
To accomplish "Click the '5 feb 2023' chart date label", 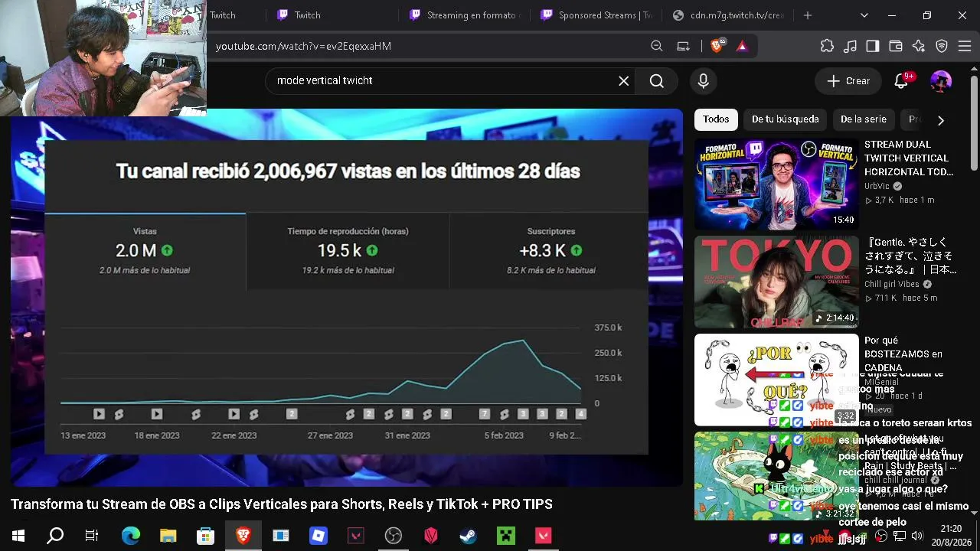I will 504,435.
